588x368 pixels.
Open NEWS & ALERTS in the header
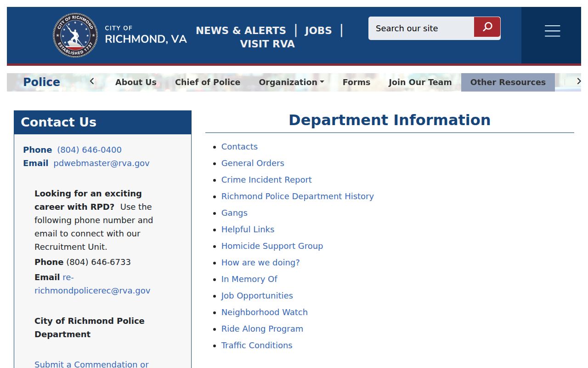pyautogui.click(x=241, y=30)
